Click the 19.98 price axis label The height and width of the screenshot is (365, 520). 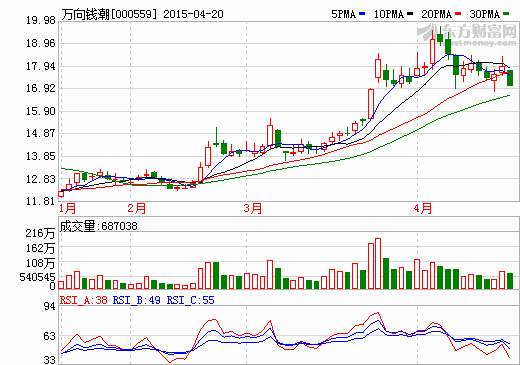click(x=41, y=21)
